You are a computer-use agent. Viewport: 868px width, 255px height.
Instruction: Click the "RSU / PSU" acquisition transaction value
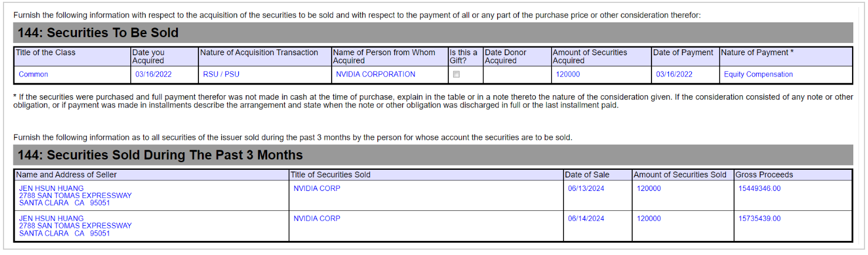point(221,75)
